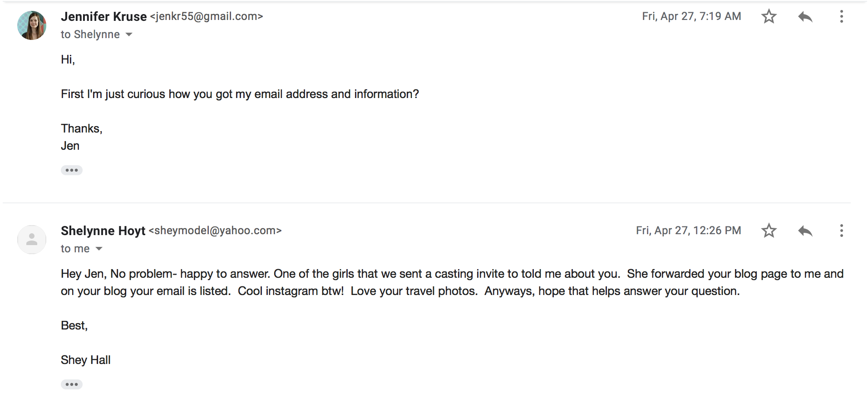Show trimmed content under Shey Hall signature
Screen dimensions: 868x413
click(72, 384)
